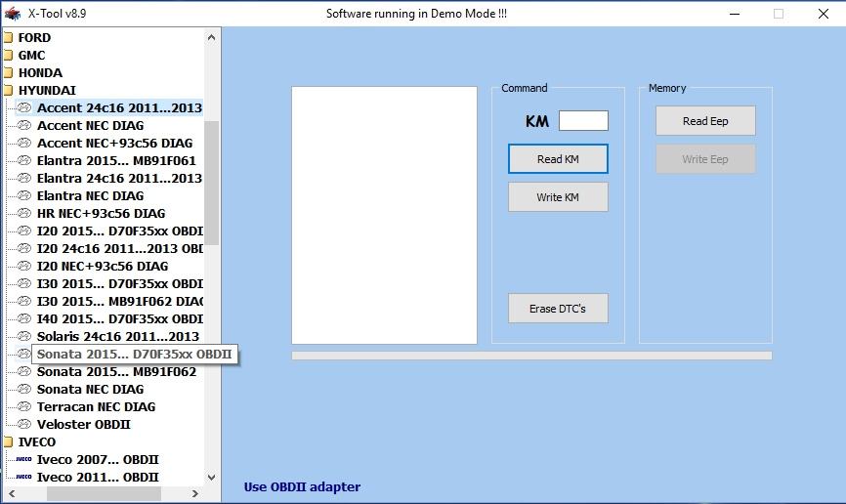The height and width of the screenshot is (504, 846).
Task: Click the icon beside Elantra 24c16 2011...2013
Action: click(24, 178)
